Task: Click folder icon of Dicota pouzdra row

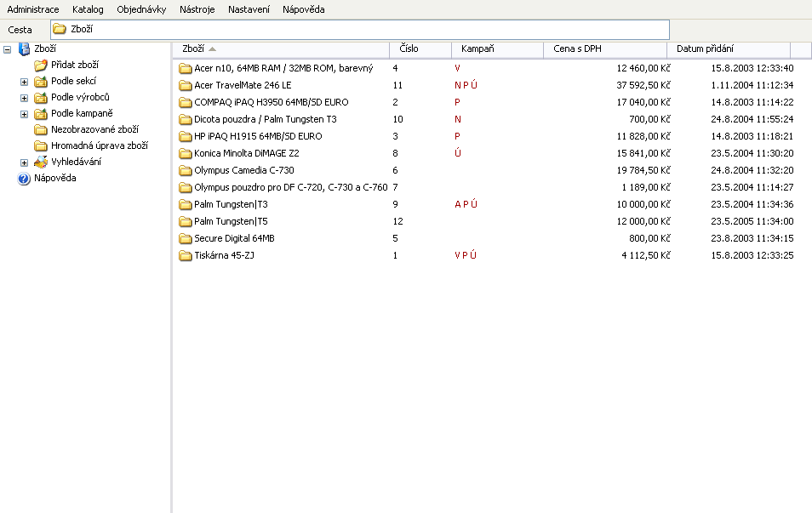Action: point(185,120)
